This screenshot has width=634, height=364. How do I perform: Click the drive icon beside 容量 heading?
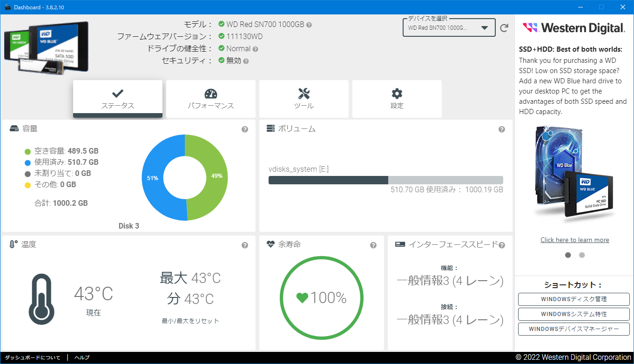14,128
